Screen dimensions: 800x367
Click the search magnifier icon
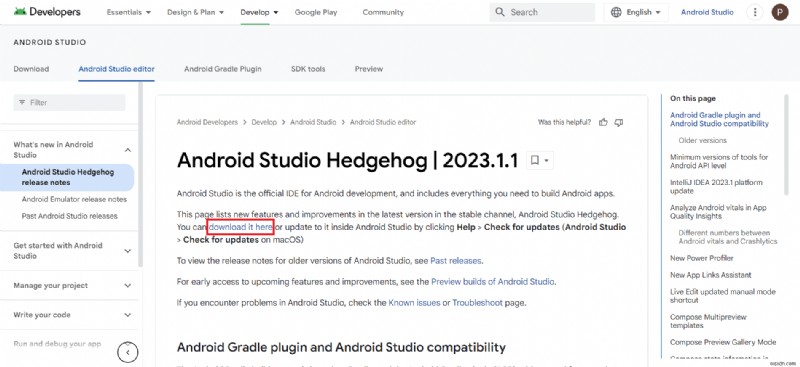(x=500, y=12)
